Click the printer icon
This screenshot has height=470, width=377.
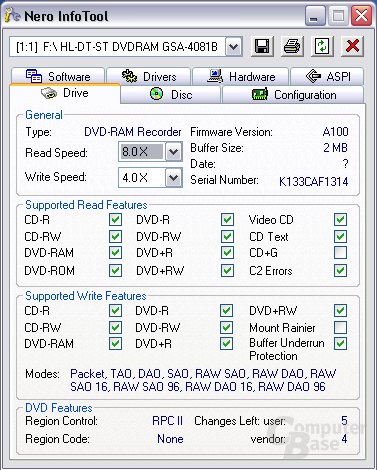pos(292,46)
